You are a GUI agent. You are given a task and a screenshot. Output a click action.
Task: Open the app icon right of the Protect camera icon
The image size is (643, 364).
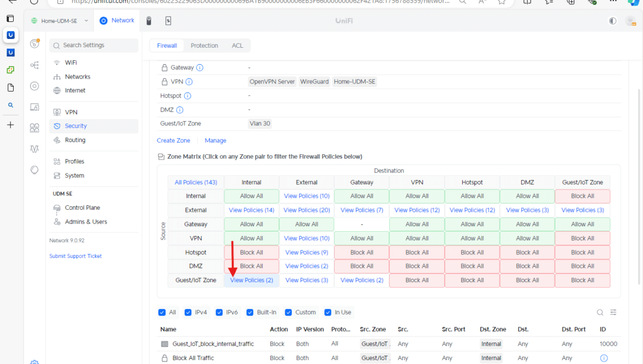coord(168,21)
